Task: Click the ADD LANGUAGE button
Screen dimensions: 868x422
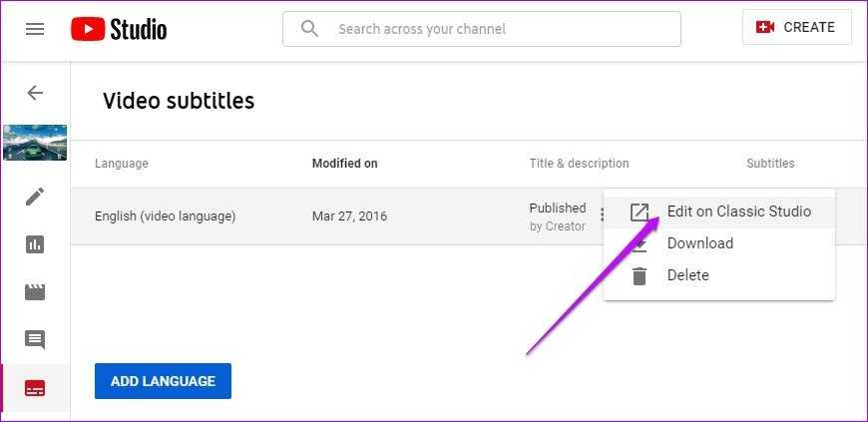Action: point(163,381)
